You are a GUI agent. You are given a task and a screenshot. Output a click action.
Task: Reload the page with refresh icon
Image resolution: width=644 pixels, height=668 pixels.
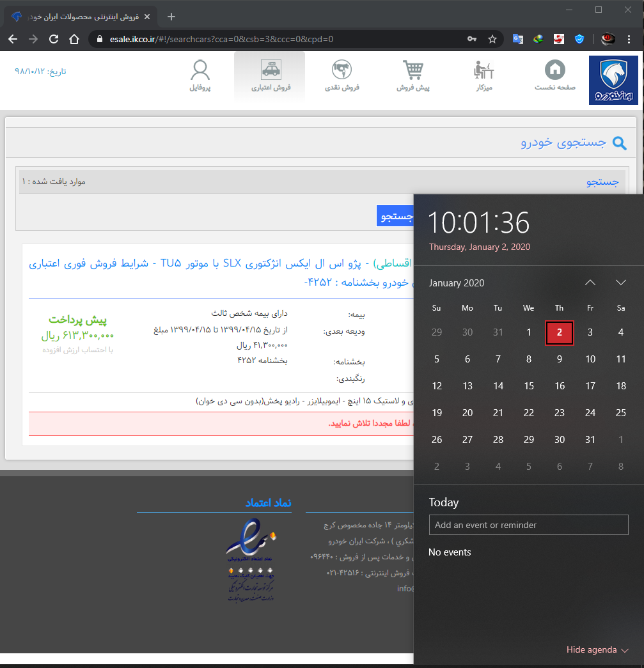[54, 39]
